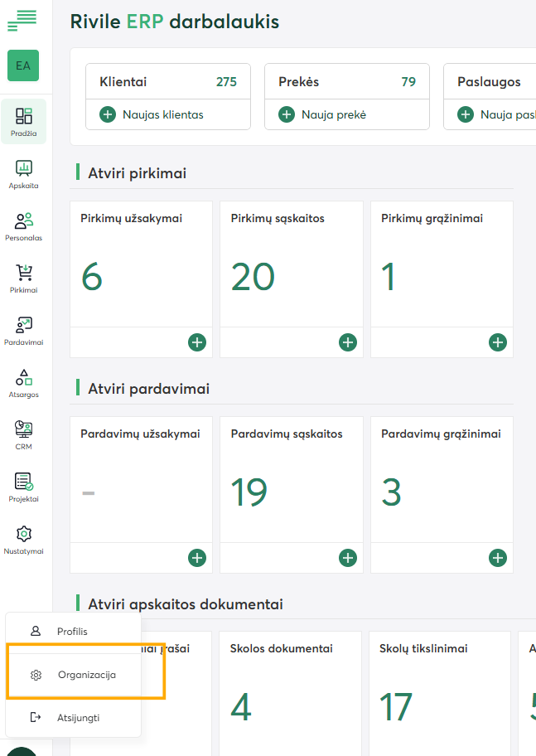Screen dimensions: 536x756
Task: Click the Rivile logo icon
Action: tap(22, 21)
